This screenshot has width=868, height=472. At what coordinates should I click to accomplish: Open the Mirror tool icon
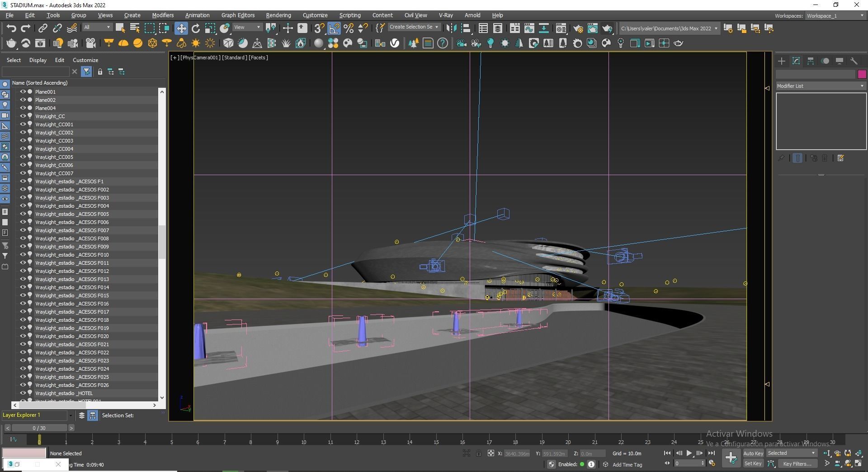[451, 28]
